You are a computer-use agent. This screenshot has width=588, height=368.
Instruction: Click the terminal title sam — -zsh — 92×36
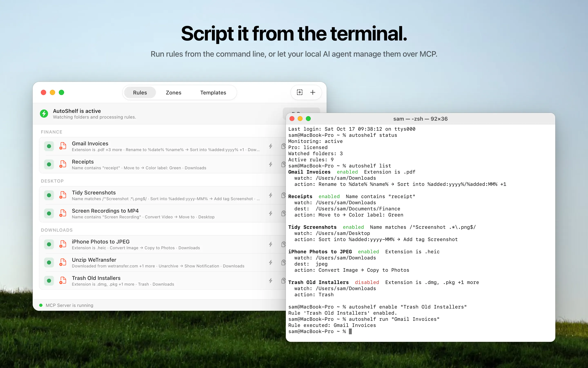(420, 119)
